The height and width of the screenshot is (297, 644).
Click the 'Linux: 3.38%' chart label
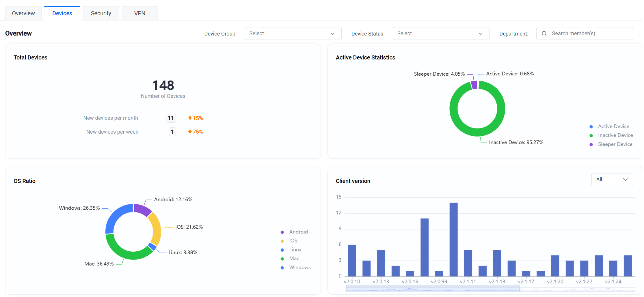pos(183,252)
